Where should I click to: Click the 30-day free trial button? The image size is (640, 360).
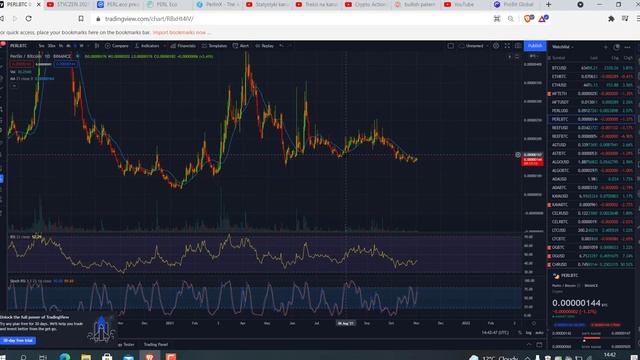[x=18, y=340]
